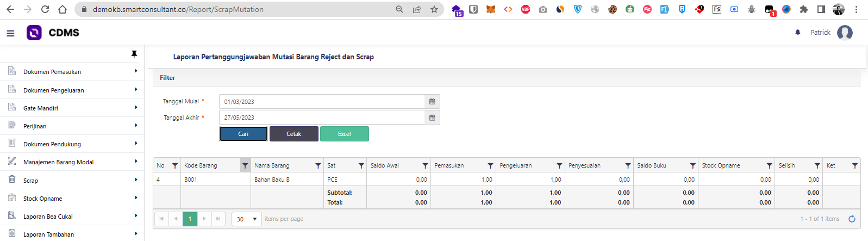Screen dimensions: 868x241
Task: Click the Tanggal Mulai date field
Action: (x=322, y=102)
